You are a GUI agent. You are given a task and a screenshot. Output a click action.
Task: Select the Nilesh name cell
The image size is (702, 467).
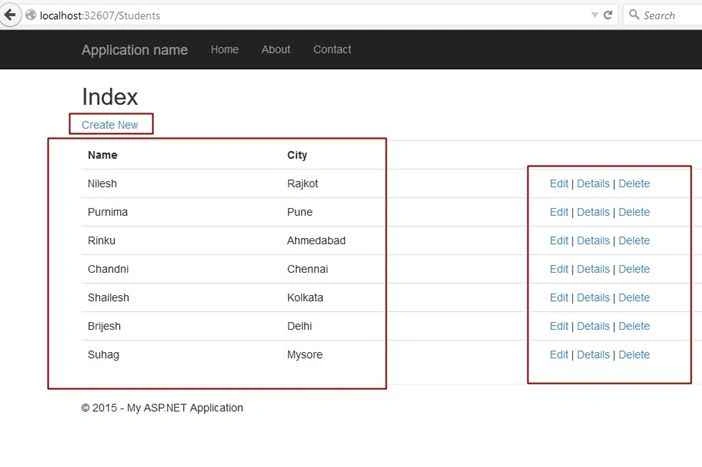(x=102, y=184)
